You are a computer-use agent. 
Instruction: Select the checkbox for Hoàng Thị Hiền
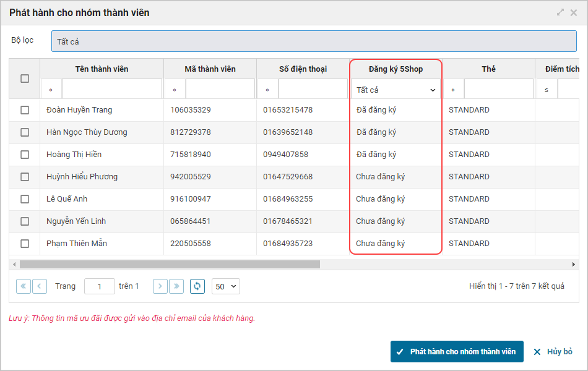(25, 155)
